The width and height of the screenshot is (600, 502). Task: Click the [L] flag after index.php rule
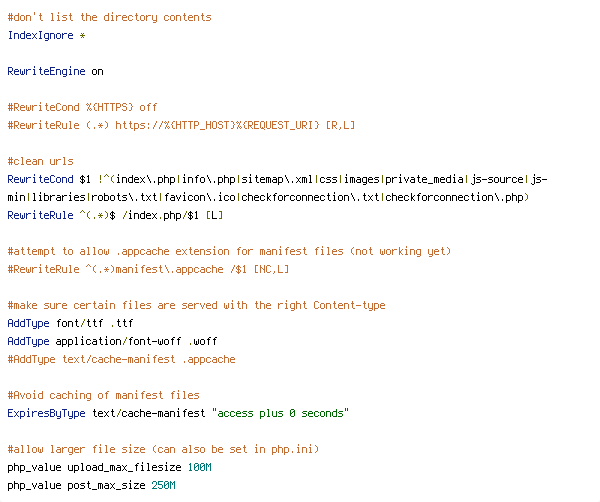click(214, 215)
